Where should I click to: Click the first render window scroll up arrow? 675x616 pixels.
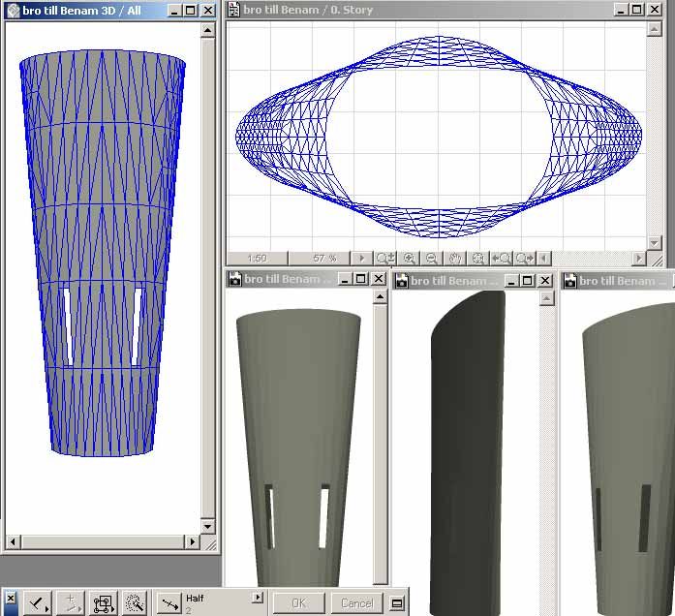point(381,296)
